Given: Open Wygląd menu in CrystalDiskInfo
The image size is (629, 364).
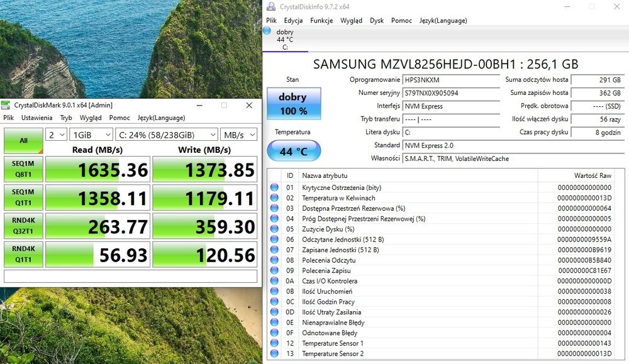Looking at the screenshot, I should coord(352,21).
